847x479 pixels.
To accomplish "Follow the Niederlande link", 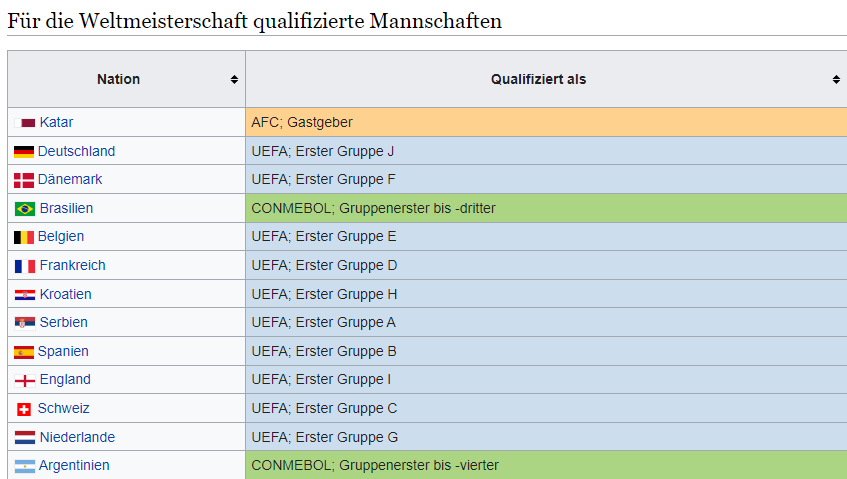I will pyautogui.click(x=77, y=437).
